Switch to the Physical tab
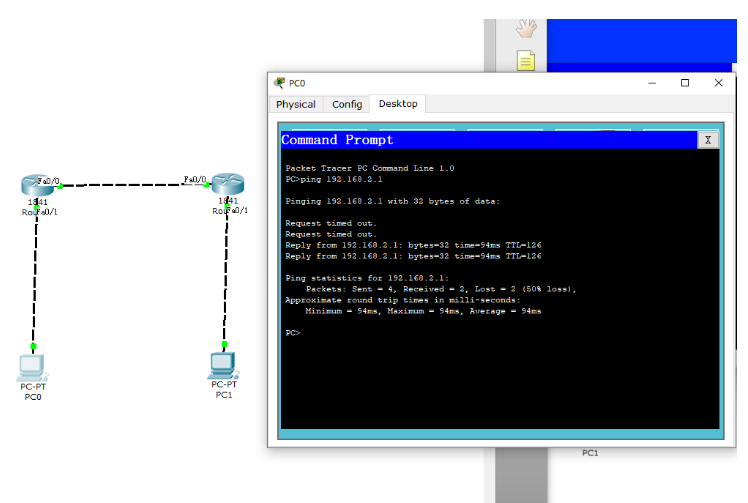 [x=296, y=104]
